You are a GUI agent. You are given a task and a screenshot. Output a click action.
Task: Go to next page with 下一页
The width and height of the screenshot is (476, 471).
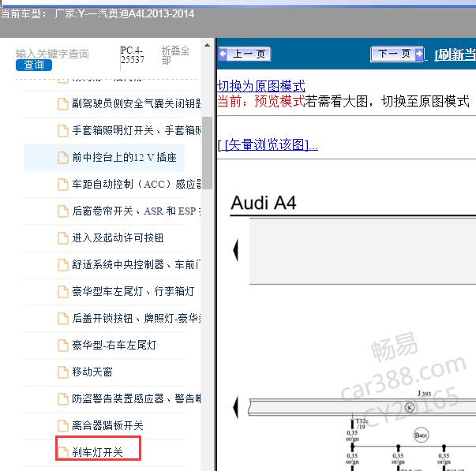(397, 54)
